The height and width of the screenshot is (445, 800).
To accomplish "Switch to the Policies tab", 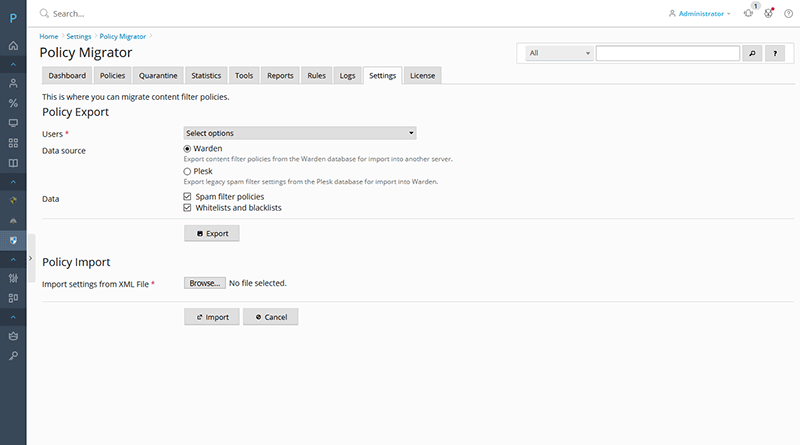I will 112,76.
